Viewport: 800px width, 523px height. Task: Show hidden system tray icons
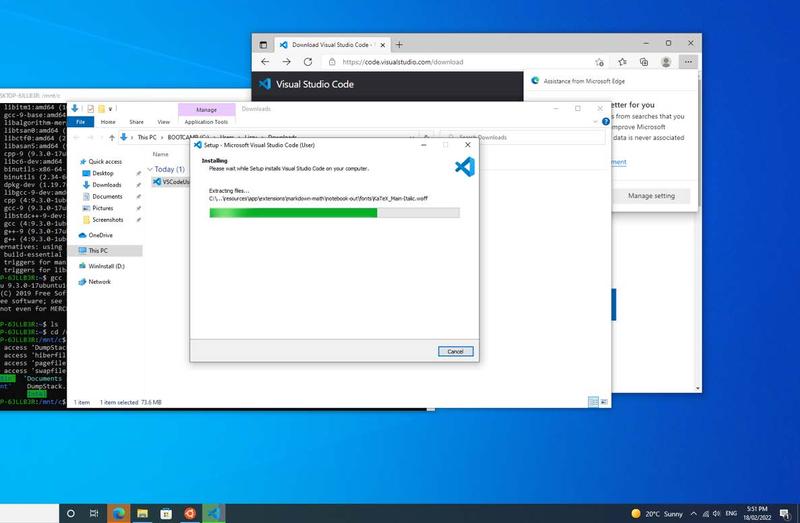pos(693,513)
